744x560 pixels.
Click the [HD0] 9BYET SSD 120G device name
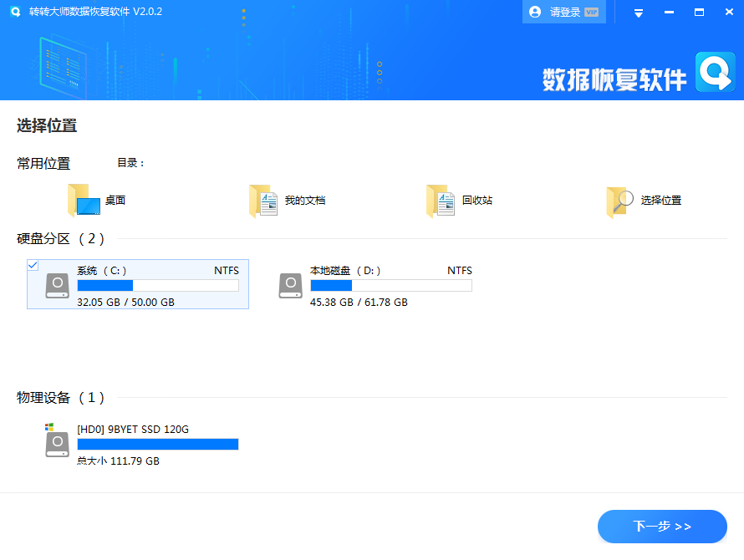point(133,430)
